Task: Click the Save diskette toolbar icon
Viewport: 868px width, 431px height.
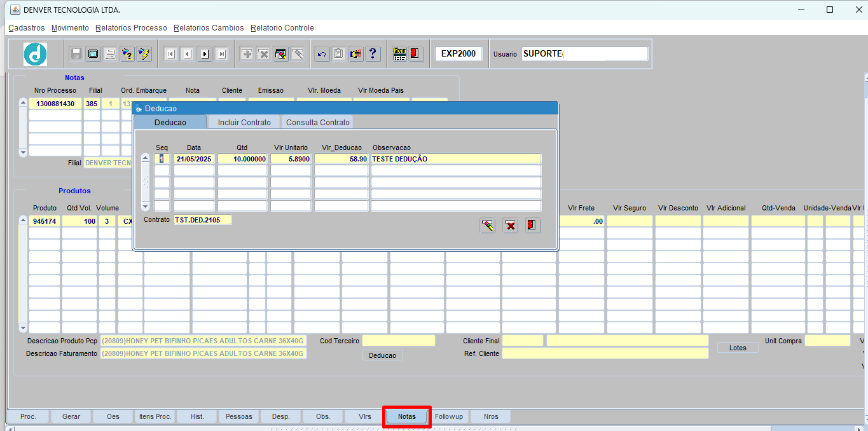Action: click(x=76, y=54)
